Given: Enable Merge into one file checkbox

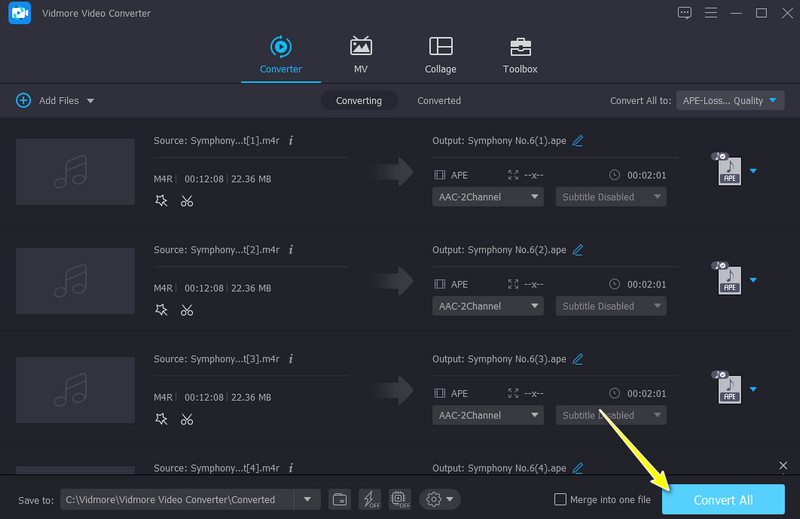Looking at the screenshot, I should [562, 500].
